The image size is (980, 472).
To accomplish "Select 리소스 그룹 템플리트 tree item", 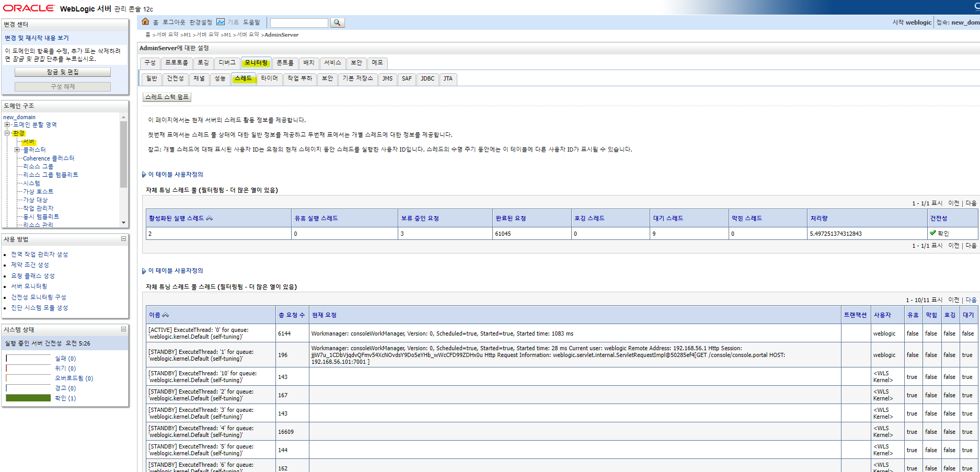I will pyautogui.click(x=51, y=175).
